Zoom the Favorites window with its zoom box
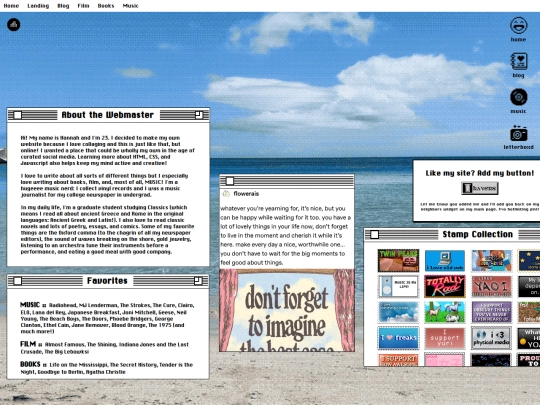 coord(198,281)
